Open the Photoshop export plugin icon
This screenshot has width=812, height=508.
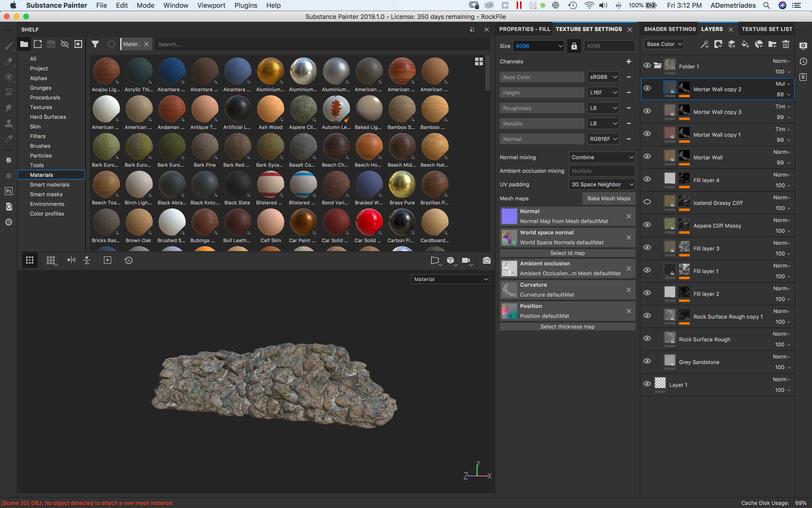[9, 191]
